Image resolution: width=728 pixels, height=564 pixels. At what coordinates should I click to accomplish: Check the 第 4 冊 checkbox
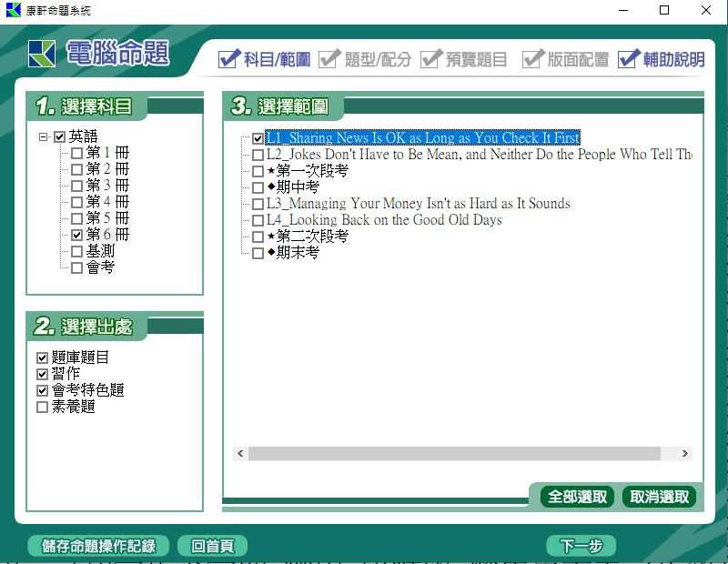point(77,202)
